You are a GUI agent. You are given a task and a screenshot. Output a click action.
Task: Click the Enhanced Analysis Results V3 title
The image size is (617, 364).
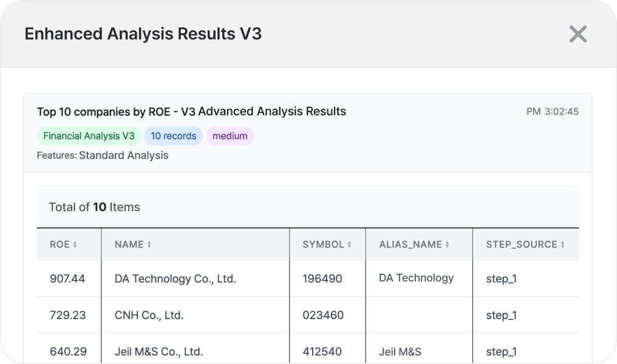click(x=143, y=34)
